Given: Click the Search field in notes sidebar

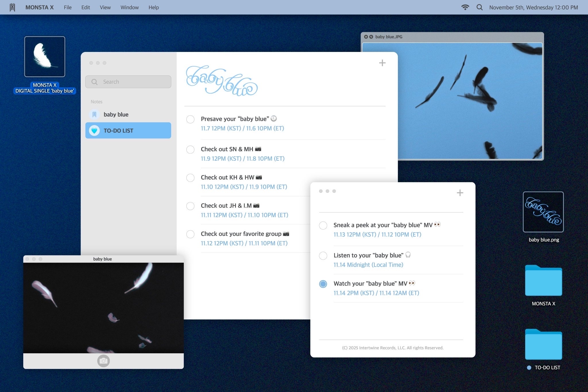Looking at the screenshot, I should (128, 82).
